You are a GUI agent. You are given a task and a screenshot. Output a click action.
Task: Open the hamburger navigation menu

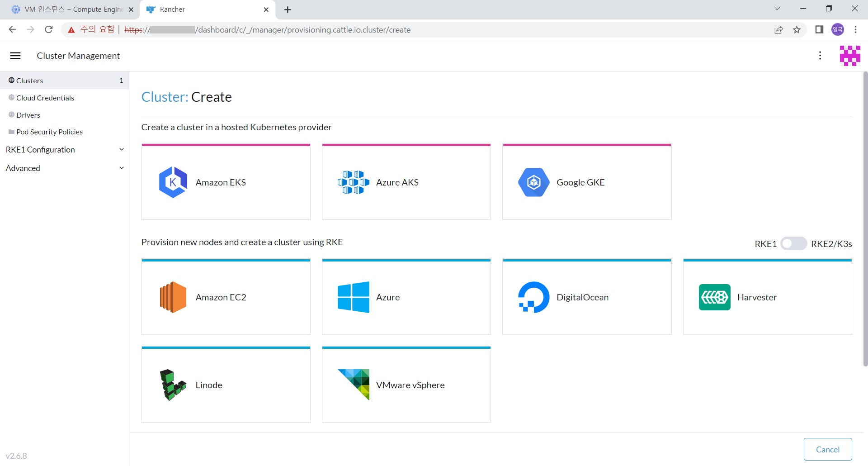pos(15,56)
